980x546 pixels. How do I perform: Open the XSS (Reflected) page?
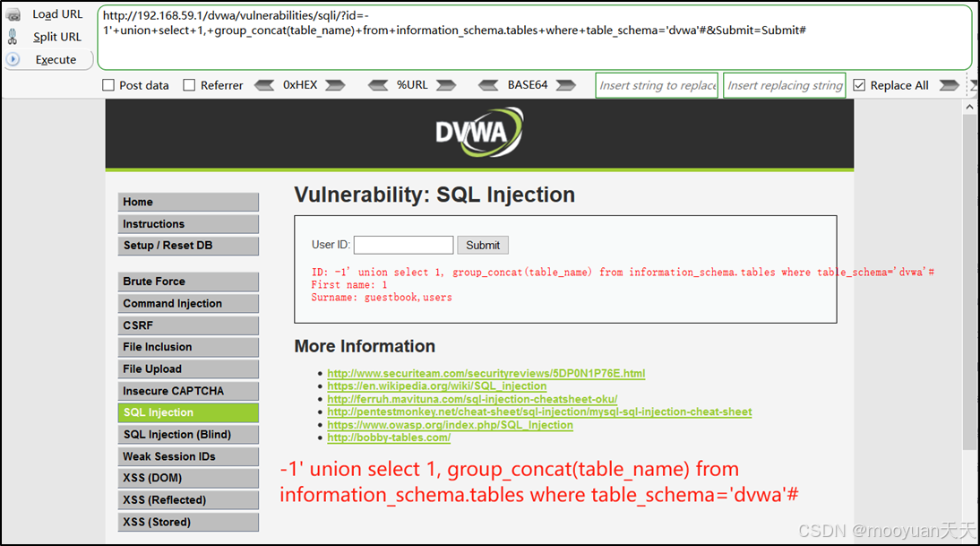click(188, 499)
